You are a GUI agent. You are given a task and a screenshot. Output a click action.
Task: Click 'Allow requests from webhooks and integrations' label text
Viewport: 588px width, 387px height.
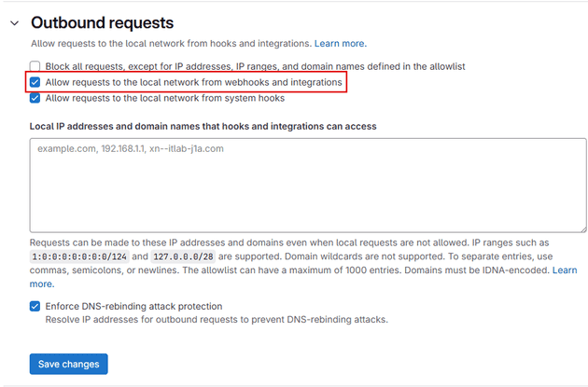(193, 83)
